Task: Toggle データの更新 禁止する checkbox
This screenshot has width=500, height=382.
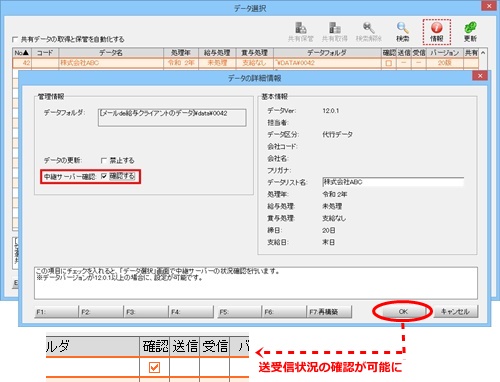Action: [104, 161]
